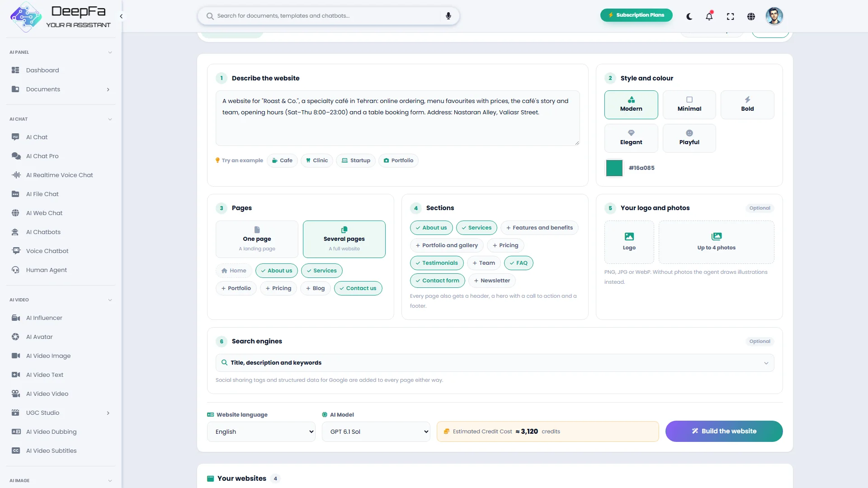Upload up to 4 photos
Viewport: 868px width, 488px height.
pyautogui.click(x=716, y=242)
